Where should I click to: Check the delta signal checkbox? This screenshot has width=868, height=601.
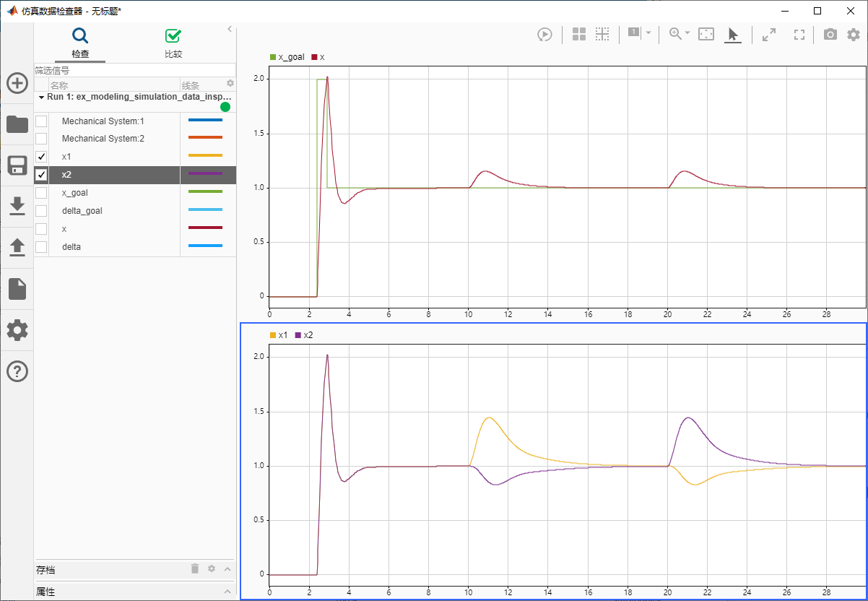click(41, 247)
